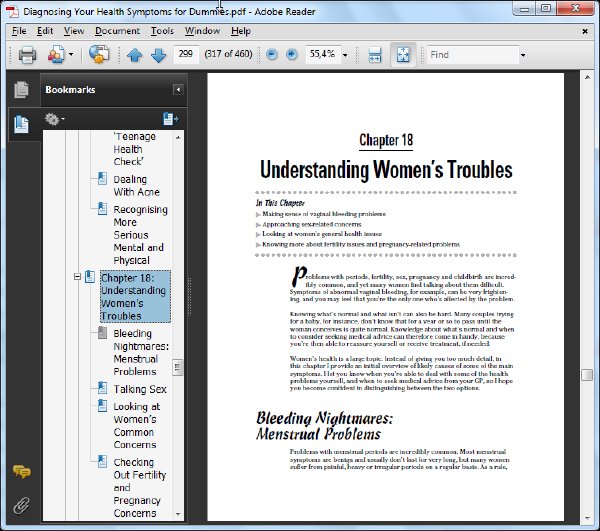Collapse the Bookmarks panel arrow button

tap(178, 90)
